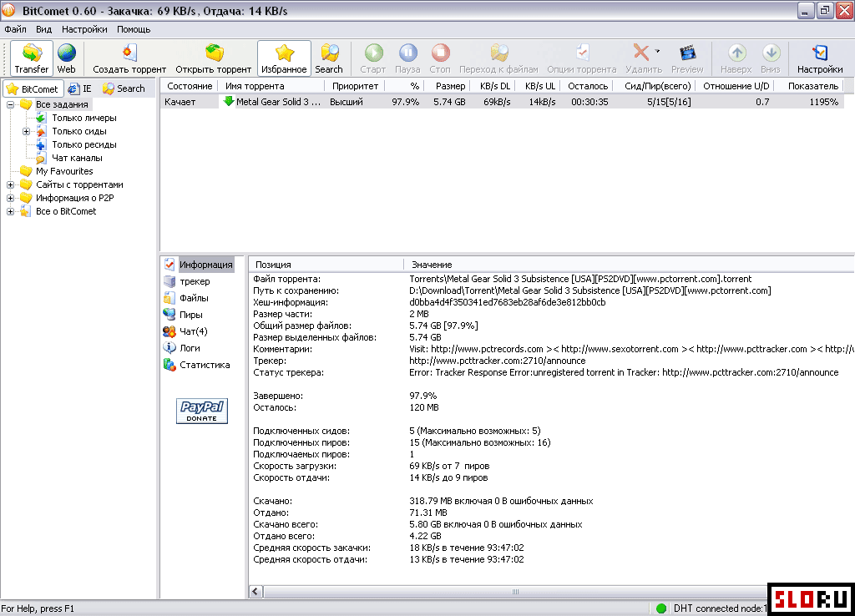Expand the Только сиды tree node
The width and height of the screenshot is (855, 616).
26,131
